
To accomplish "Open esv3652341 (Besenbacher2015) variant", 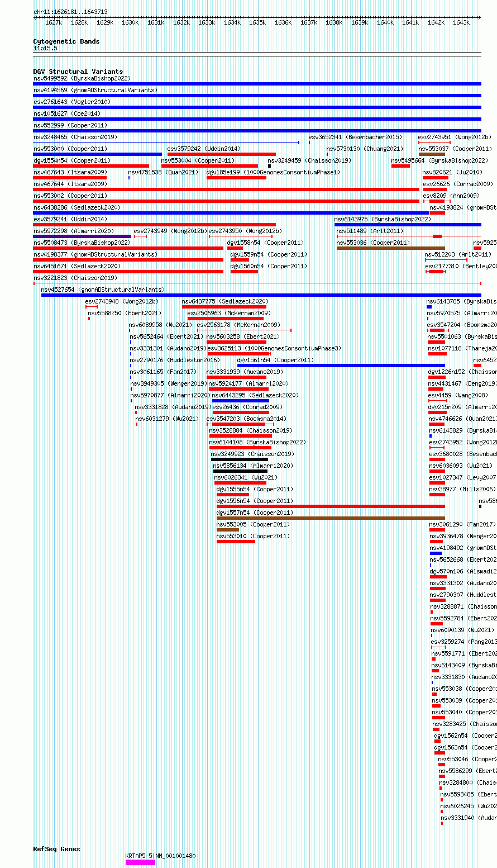I will [355, 137].
